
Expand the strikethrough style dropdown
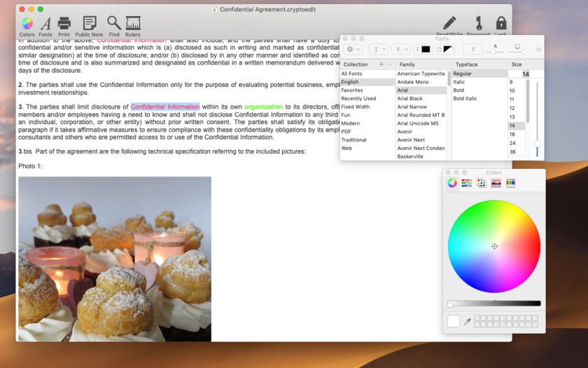point(400,49)
